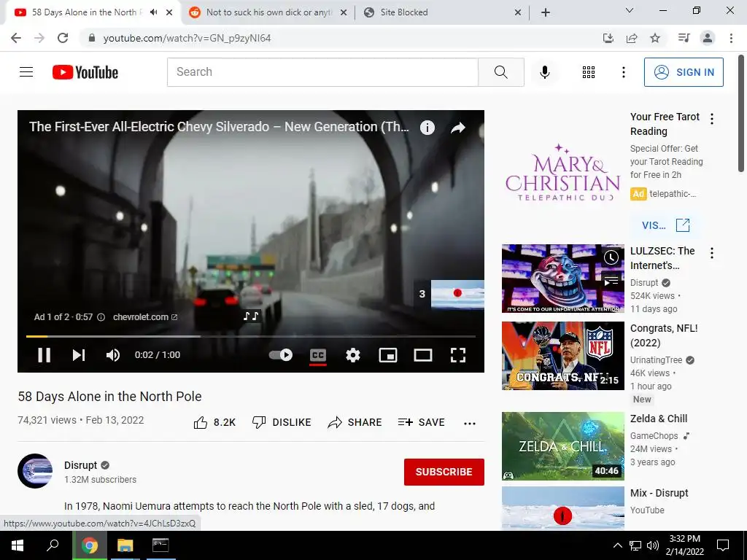Skip to next video with Next button
The image size is (747, 560).
coord(79,355)
